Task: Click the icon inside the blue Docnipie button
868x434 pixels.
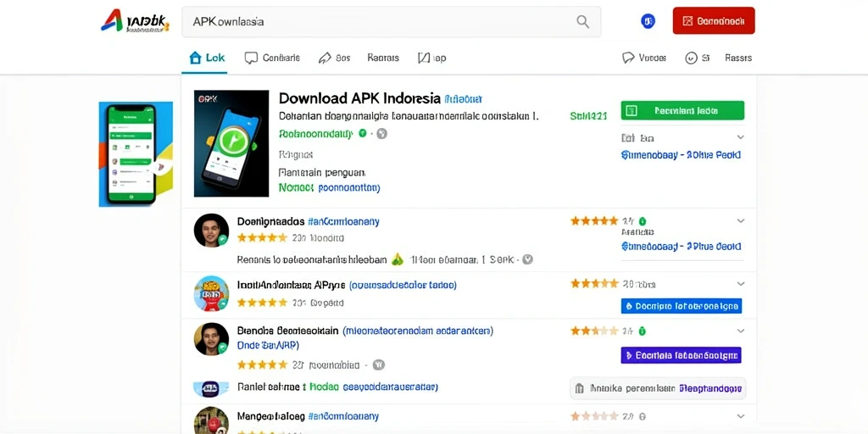Action: pyautogui.click(x=629, y=305)
